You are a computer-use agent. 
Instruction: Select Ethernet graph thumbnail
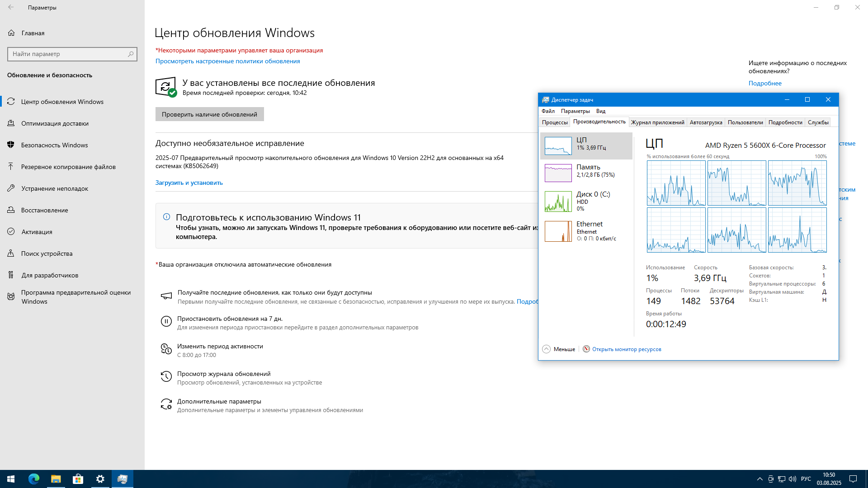pos(558,231)
